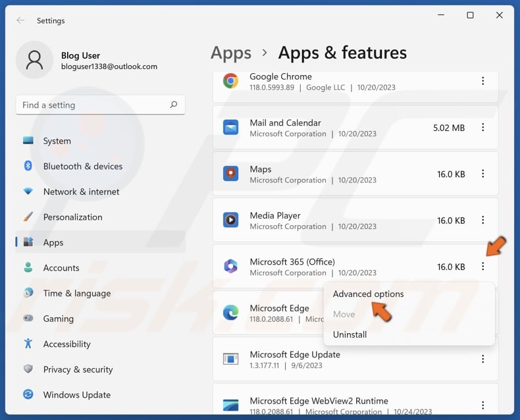Click the Privacy shield icon
The image size is (520, 420).
click(28, 369)
